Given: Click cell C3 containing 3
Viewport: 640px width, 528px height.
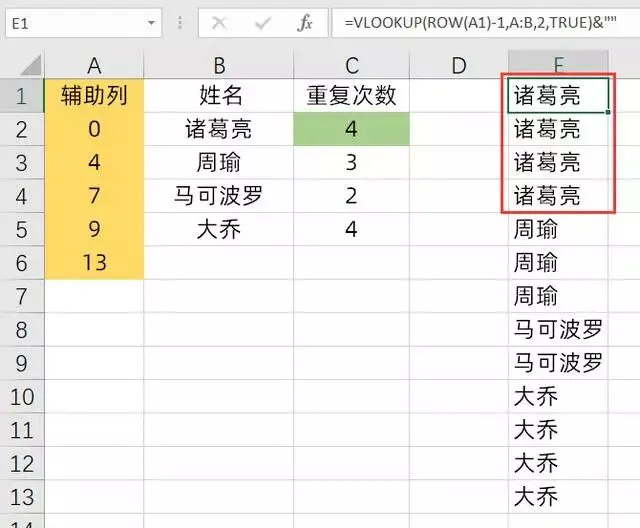Looking at the screenshot, I should pos(351,163).
